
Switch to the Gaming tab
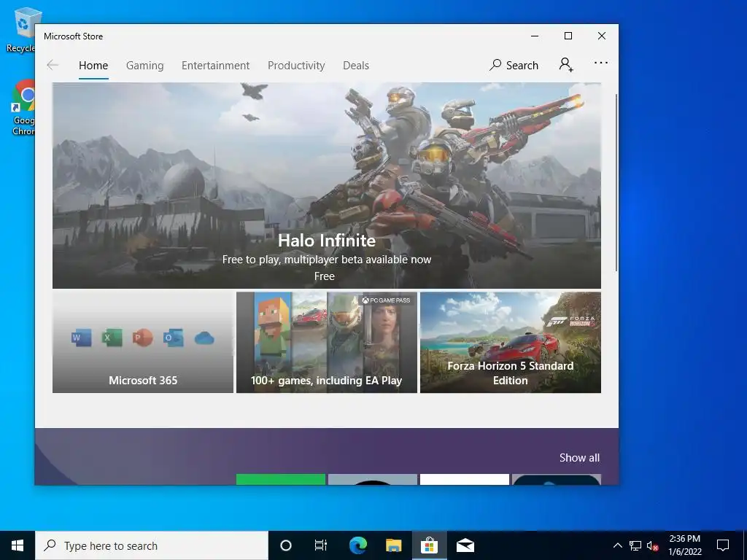145,65
